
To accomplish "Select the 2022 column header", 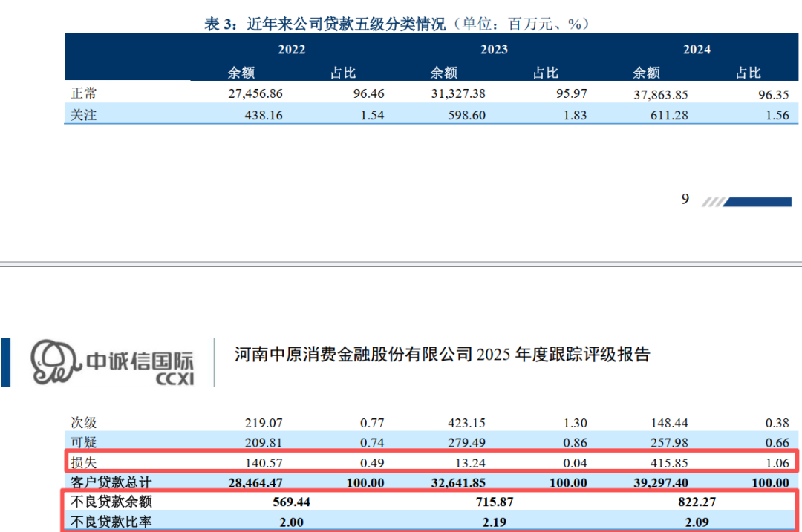I will (x=291, y=50).
